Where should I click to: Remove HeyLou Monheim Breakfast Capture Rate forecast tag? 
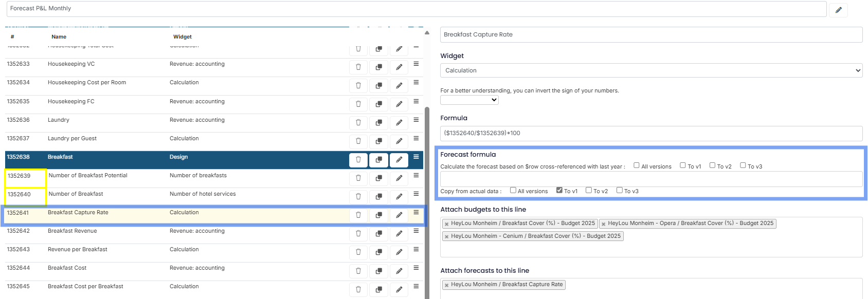(446, 285)
